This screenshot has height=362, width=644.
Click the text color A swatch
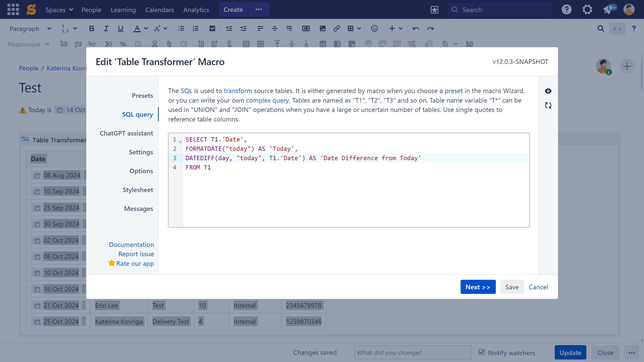point(137,29)
